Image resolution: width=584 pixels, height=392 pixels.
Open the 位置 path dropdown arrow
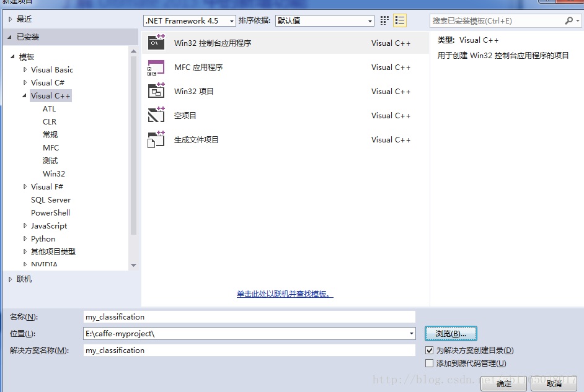tap(411, 334)
